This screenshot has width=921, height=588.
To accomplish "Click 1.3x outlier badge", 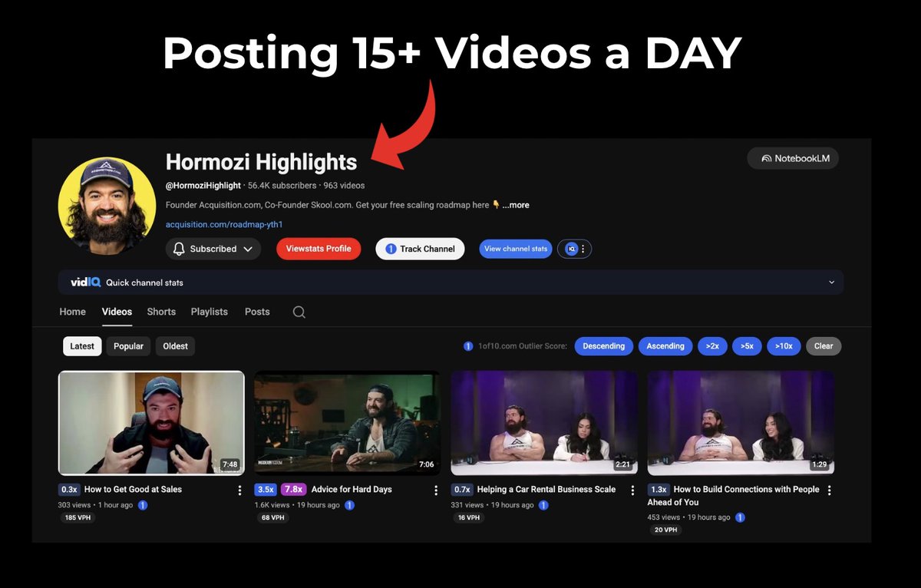I will click(x=659, y=489).
